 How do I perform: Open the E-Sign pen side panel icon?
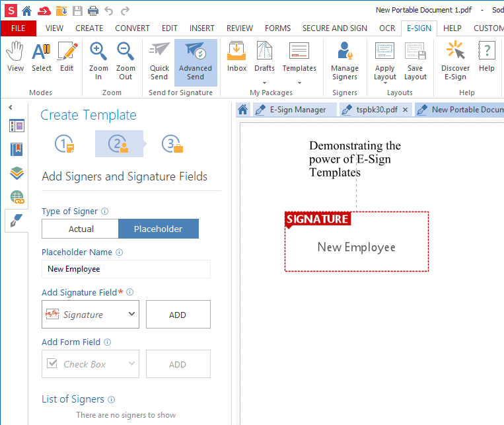[17, 221]
